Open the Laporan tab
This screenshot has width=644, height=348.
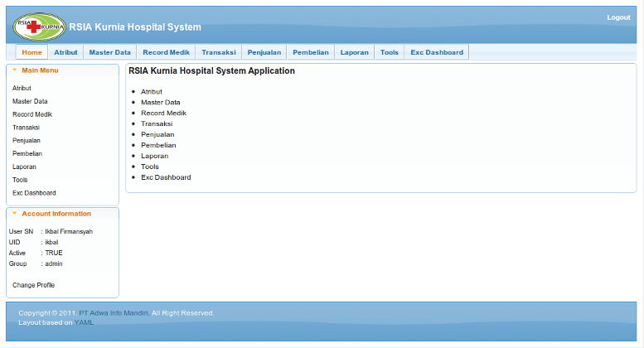tap(355, 52)
